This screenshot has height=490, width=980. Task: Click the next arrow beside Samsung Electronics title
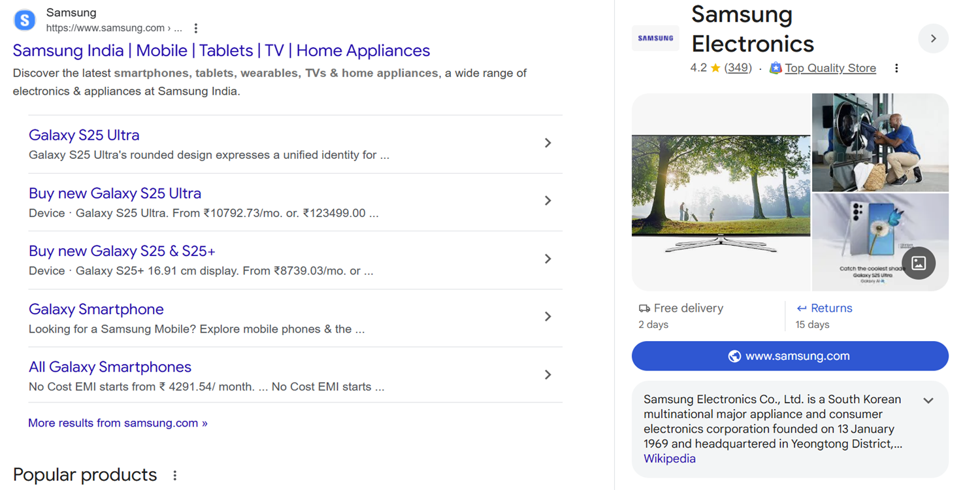tap(933, 39)
